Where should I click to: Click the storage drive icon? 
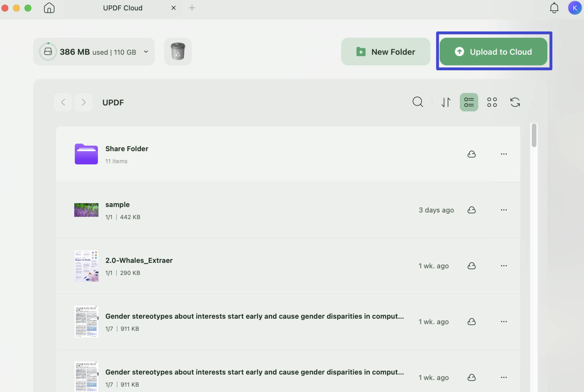(x=48, y=52)
